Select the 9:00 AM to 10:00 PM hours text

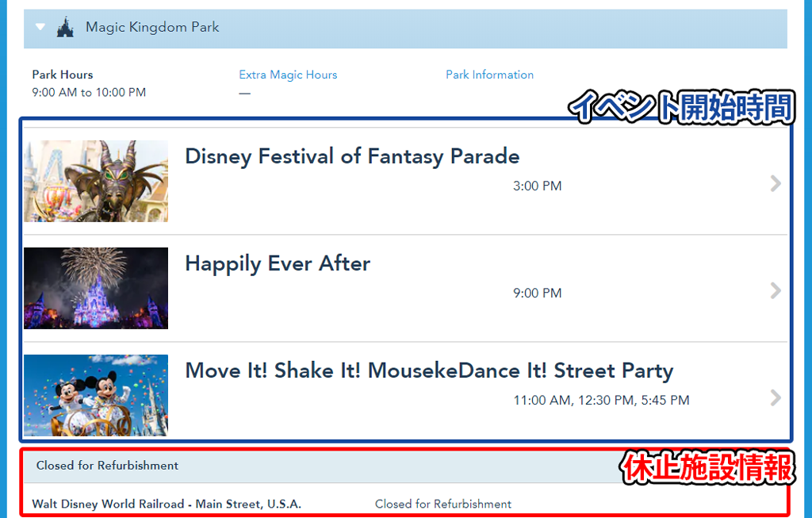(x=89, y=92)
